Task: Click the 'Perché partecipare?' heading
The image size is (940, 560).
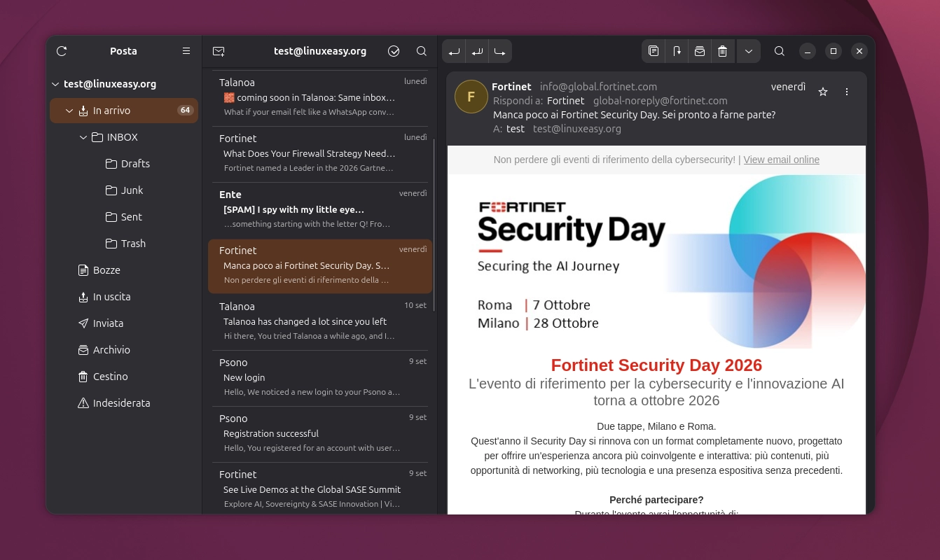Action: 656,500
